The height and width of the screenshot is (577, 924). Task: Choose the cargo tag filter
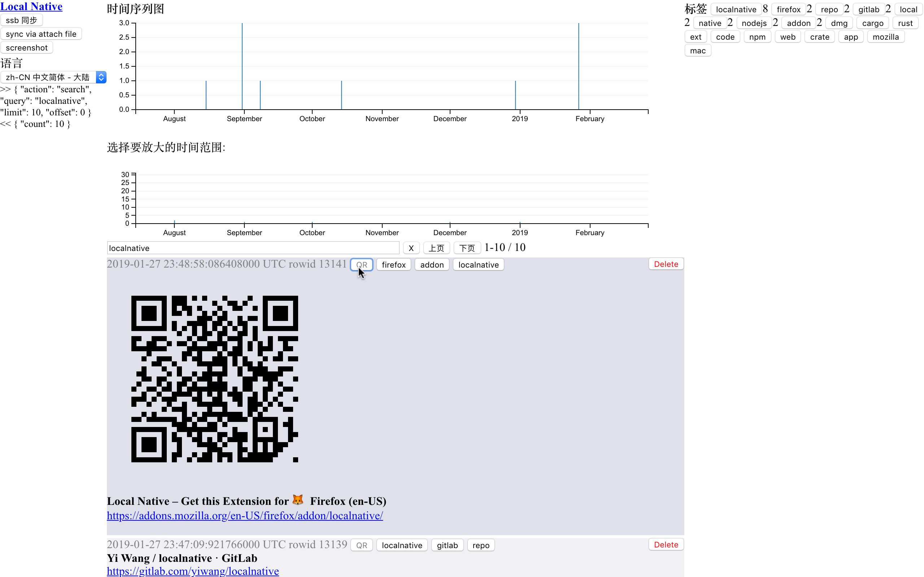point(872,23)
